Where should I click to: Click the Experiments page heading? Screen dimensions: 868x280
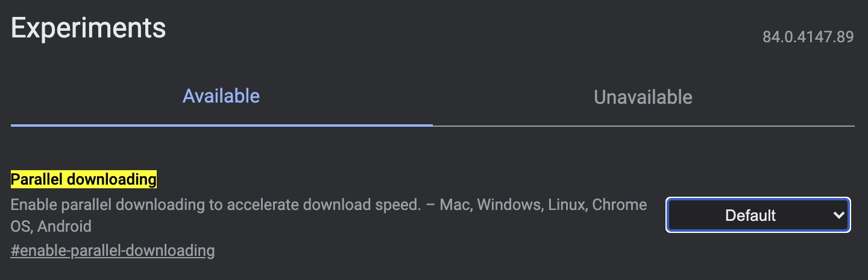point(88,28)
